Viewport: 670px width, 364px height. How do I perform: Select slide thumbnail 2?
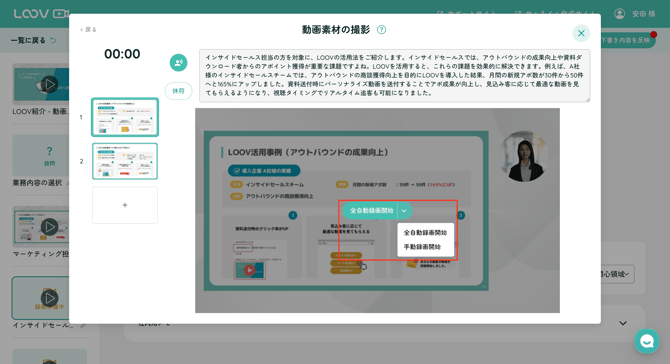point(125,161)
